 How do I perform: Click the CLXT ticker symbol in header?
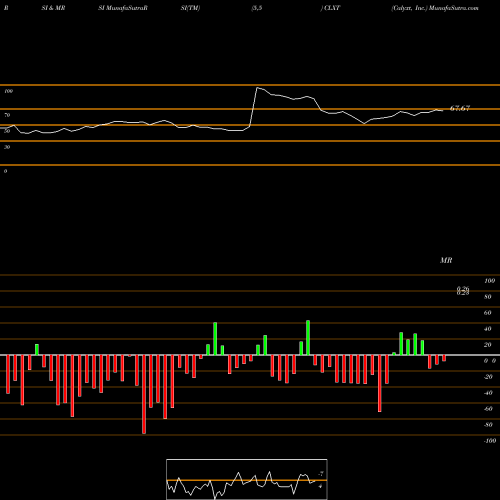coord(332,8)
